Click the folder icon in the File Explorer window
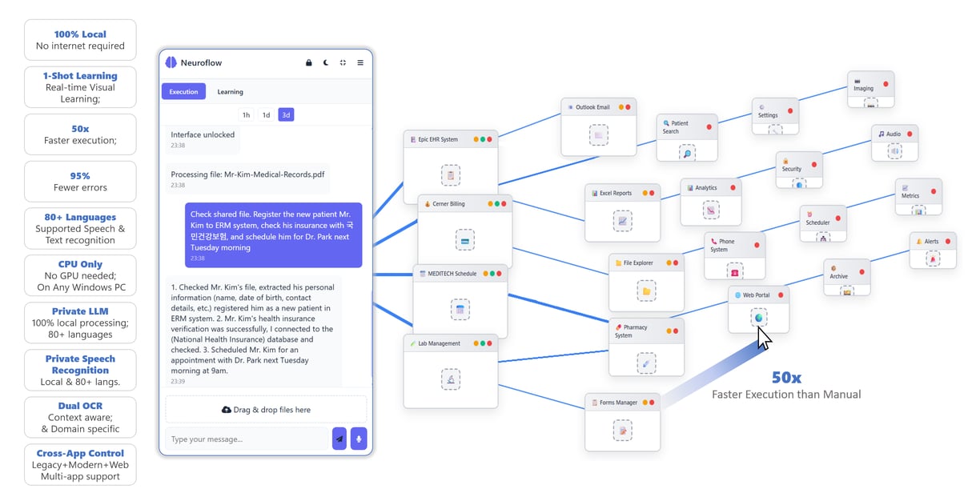The image size is (980, 501). point(645,291)
